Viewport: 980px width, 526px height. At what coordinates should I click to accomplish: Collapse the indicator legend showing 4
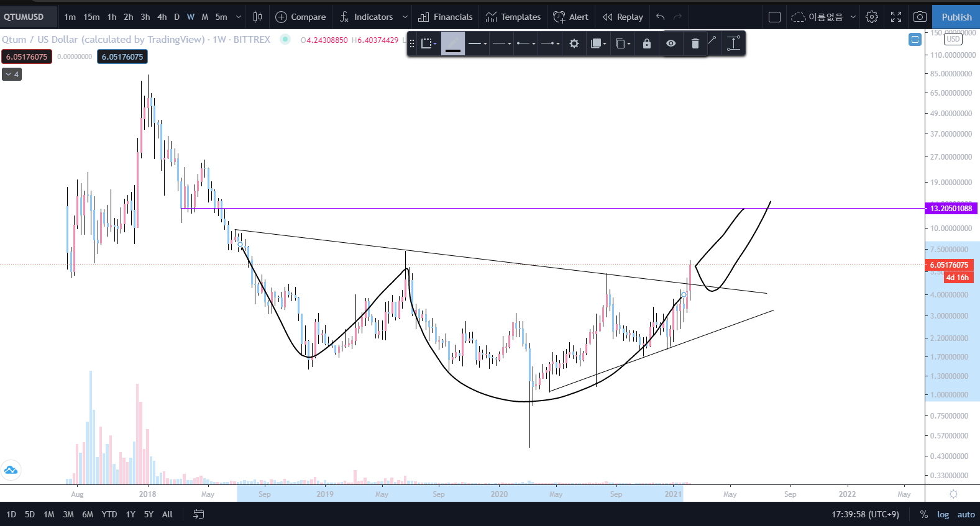12,74
